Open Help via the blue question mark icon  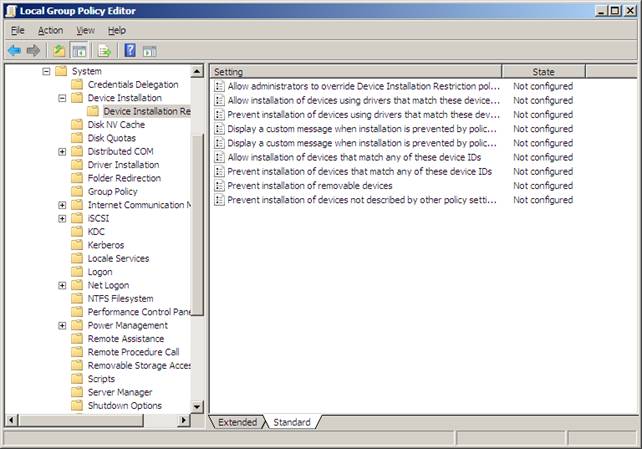pyautogui.click(x=130, y=50)
